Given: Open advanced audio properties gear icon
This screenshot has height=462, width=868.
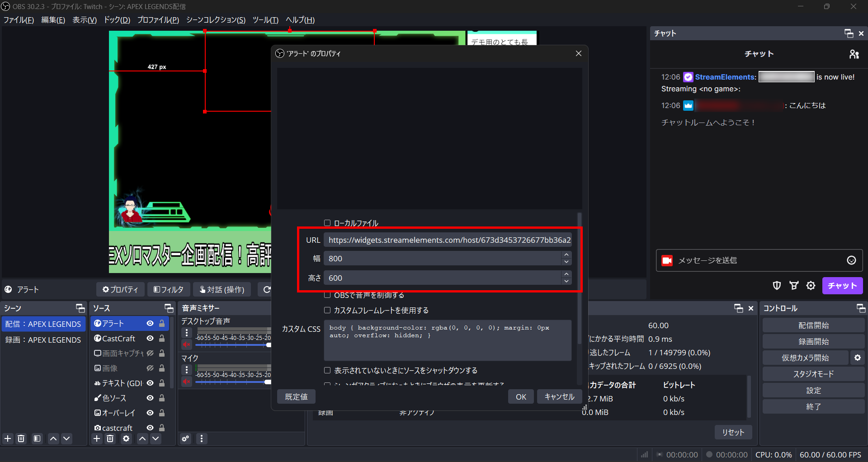Looking at the screenshot, I should click(x=185, y=438).
